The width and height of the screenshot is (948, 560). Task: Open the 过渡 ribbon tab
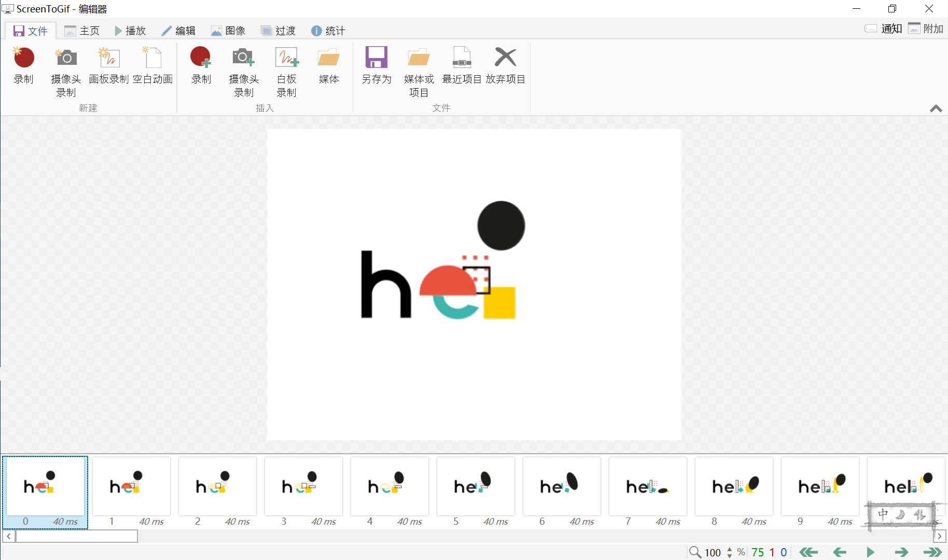(x=278, y=31)
